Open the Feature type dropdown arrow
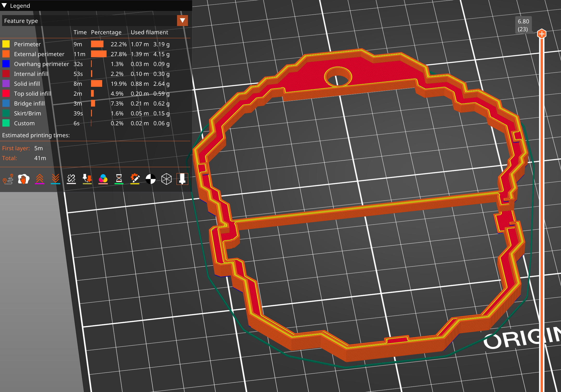The image size is (561, 392). point(182,21)
